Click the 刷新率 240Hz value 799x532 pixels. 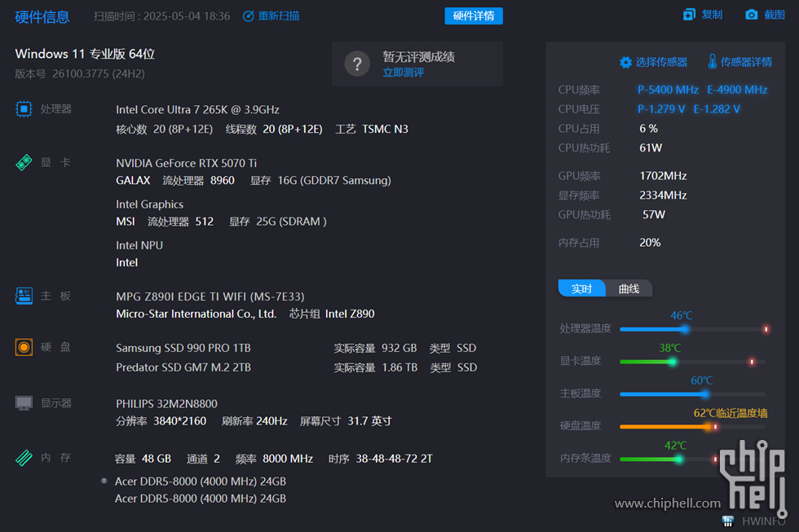click(x=254, y=421)
